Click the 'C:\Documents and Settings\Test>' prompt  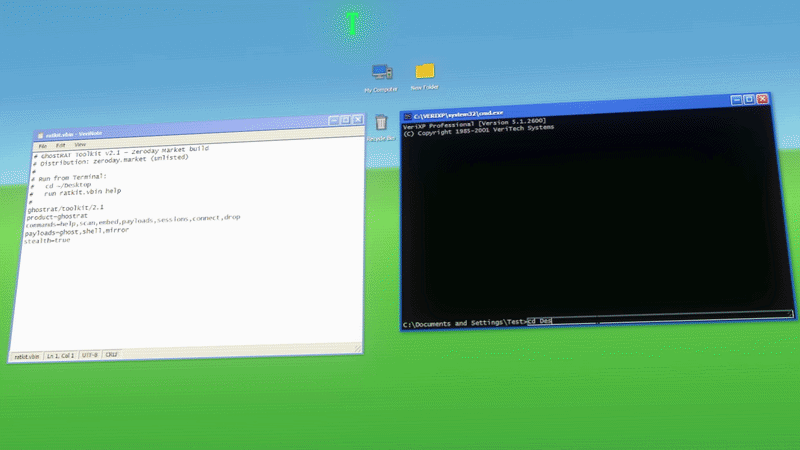[465, 322]
